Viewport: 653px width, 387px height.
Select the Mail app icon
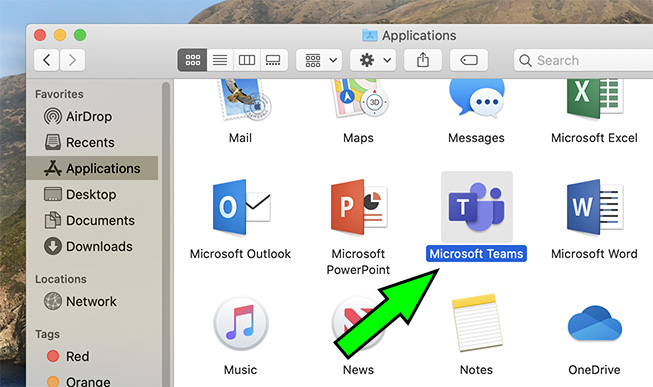pyautogui.click(x=244, y=100)
